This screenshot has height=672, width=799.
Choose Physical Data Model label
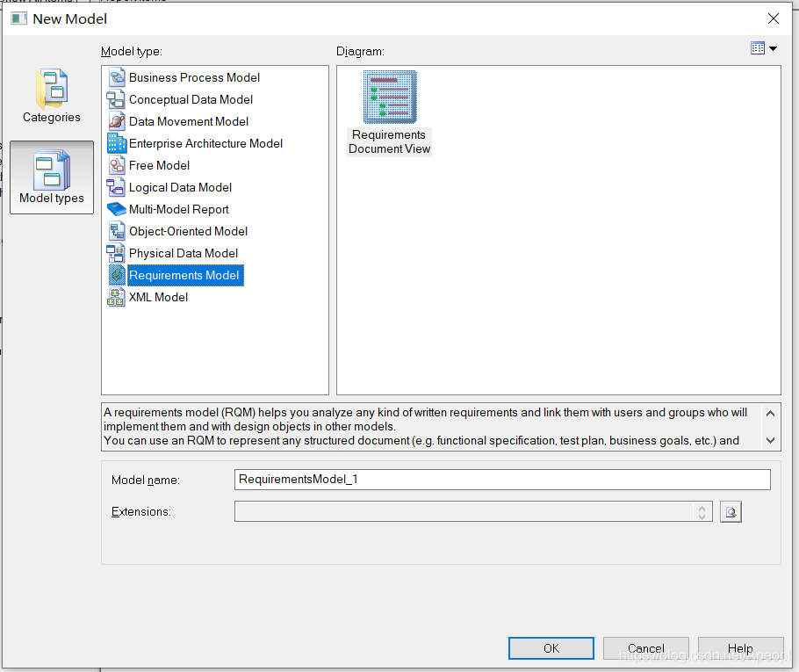point(183,253)
